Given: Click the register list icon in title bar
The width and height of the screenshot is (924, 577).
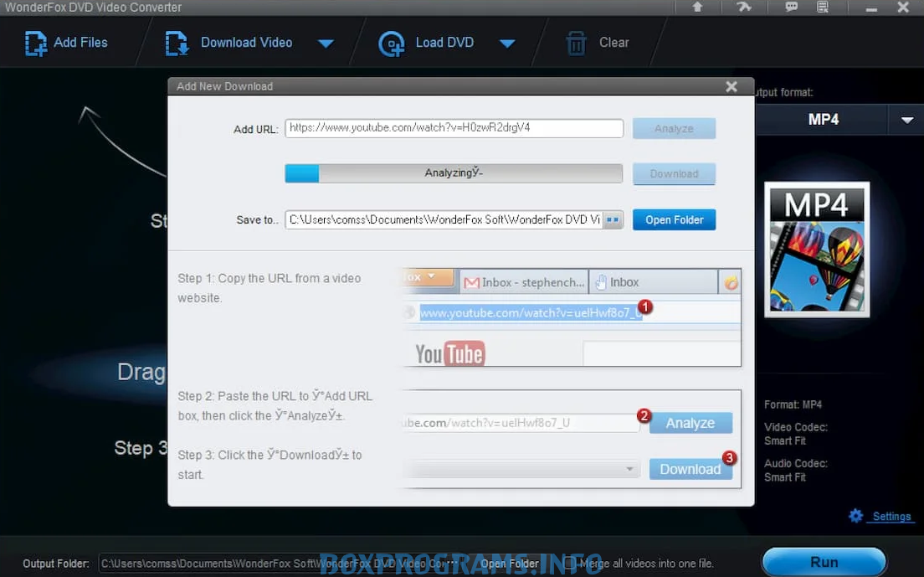Looking at the screenshot, I should click(823, 7).
